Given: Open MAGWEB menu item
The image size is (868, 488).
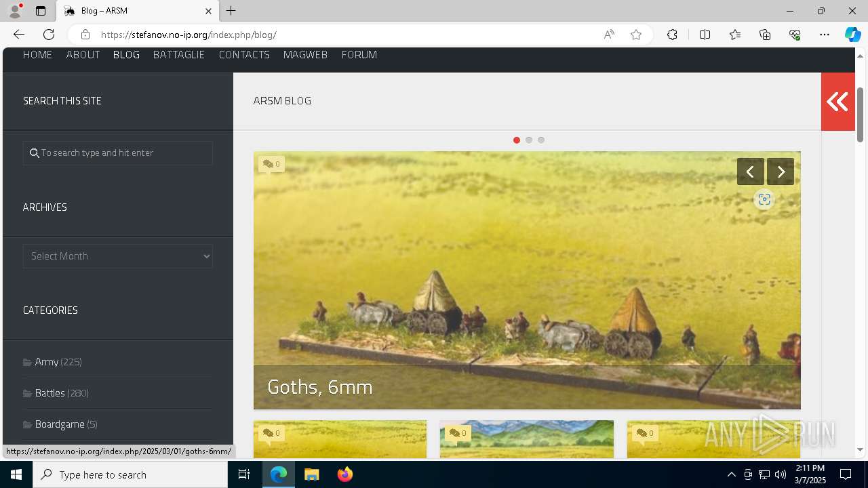Looking at the screenshot, I should (305, 55).
